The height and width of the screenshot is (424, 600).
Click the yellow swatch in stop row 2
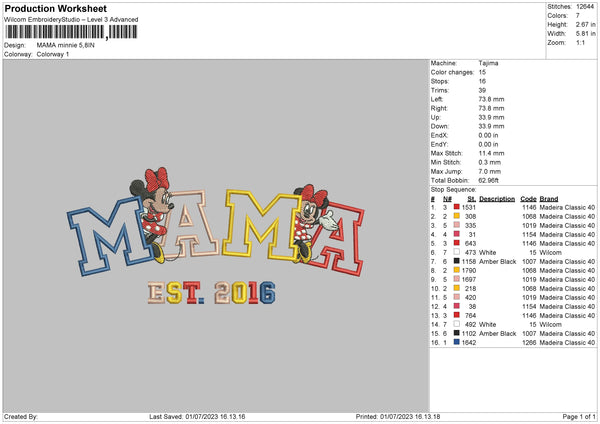457,216
